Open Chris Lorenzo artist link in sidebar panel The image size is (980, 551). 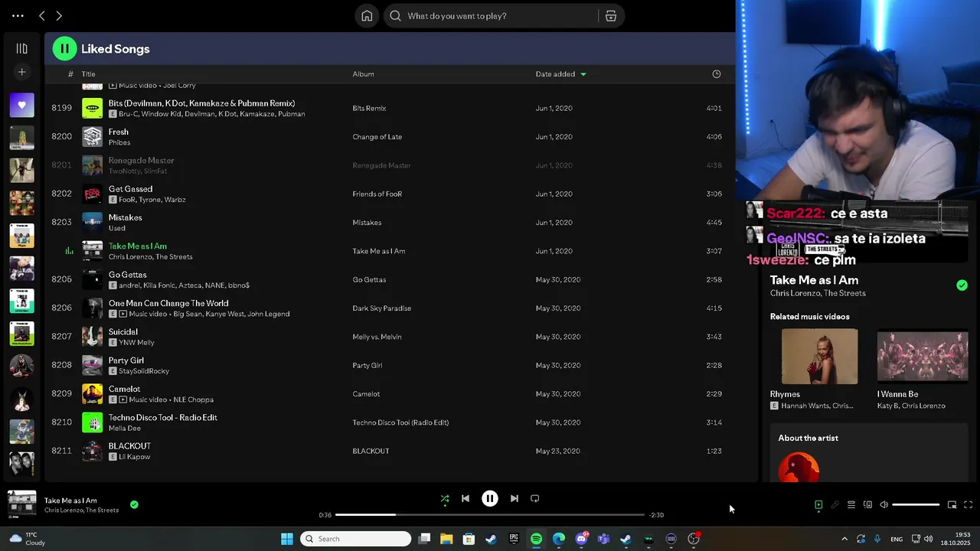point(792,293)
